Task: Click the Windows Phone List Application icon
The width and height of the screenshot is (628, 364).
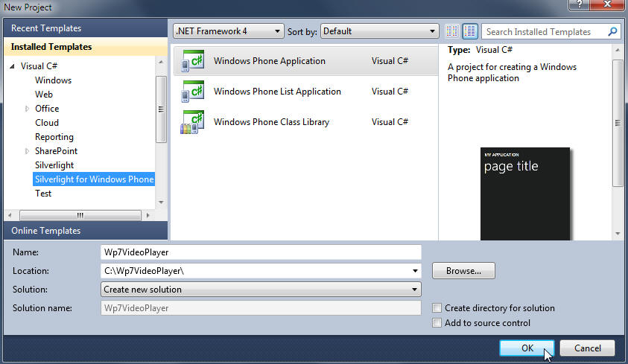Action: click(193, 92)
